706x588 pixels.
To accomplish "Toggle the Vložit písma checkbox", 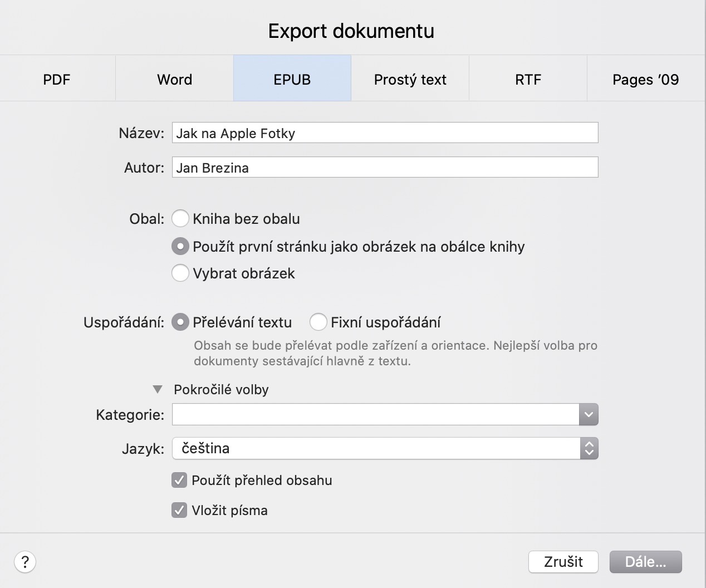I will (x=179, y=511).
